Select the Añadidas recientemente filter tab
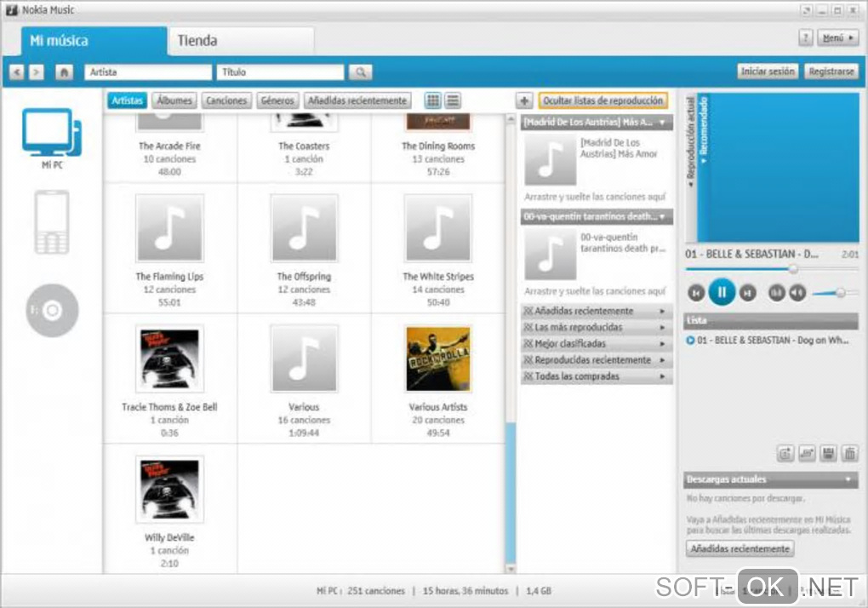Image resolution: width=868 pixels, height=608 pixels. pyautogui.click(x=357, y=100)
